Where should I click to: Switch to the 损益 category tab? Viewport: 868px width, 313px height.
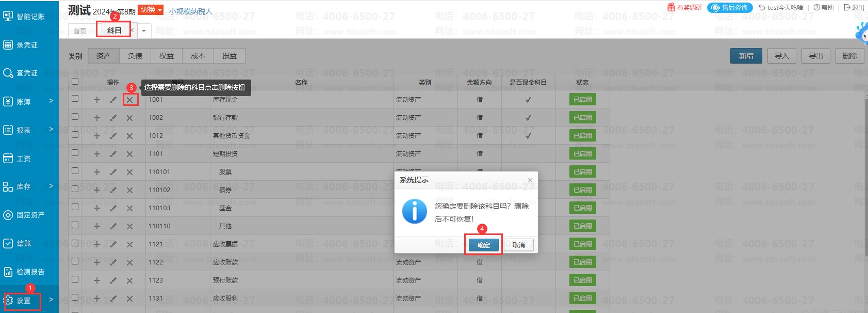tap(230, 56)
